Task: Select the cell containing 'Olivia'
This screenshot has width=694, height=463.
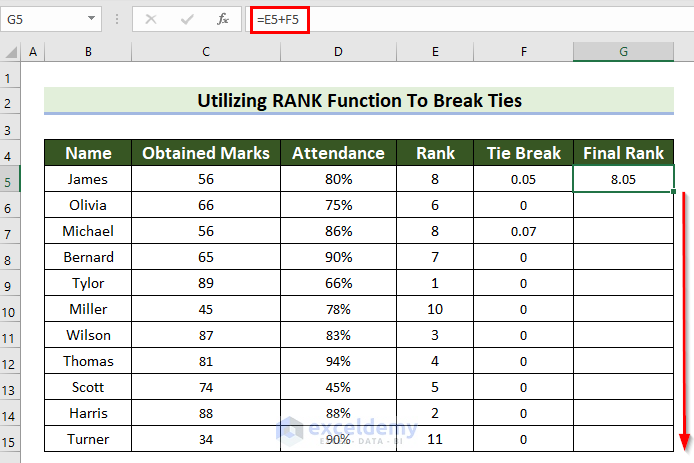Action: tap(88, 205)
